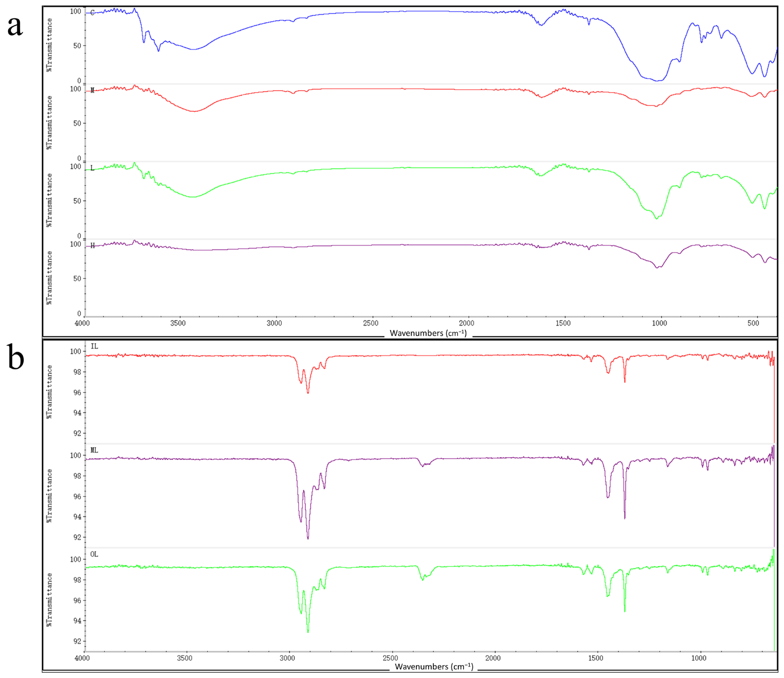
Task: Click the Wavenumbers axis title in panel a
Action: 428,333
